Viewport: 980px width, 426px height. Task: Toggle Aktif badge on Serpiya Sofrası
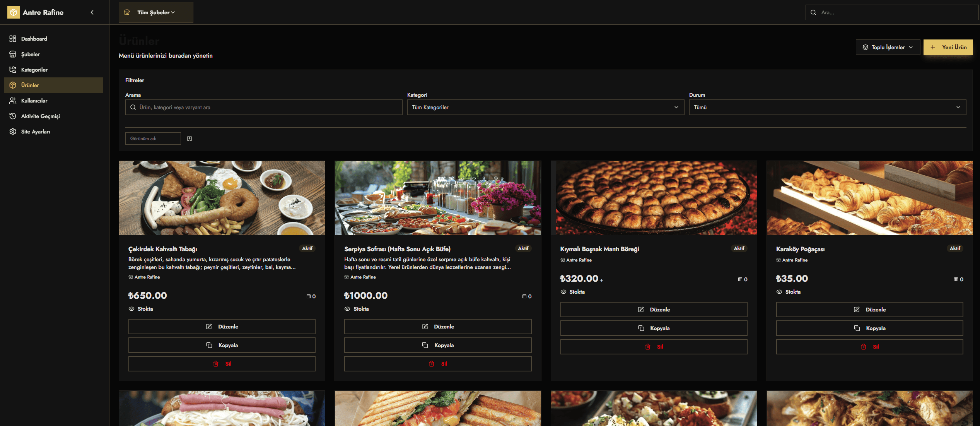(523, 248)
